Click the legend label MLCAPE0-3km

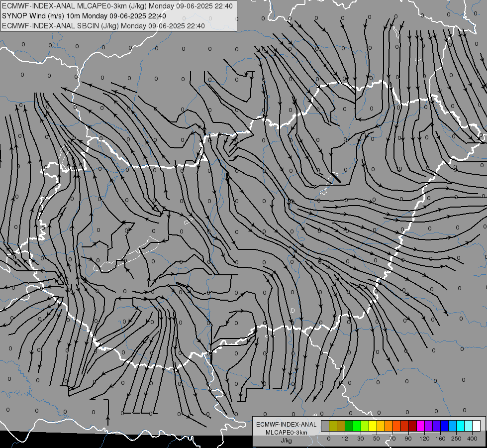pyautogui.click(x=286, y=433)
